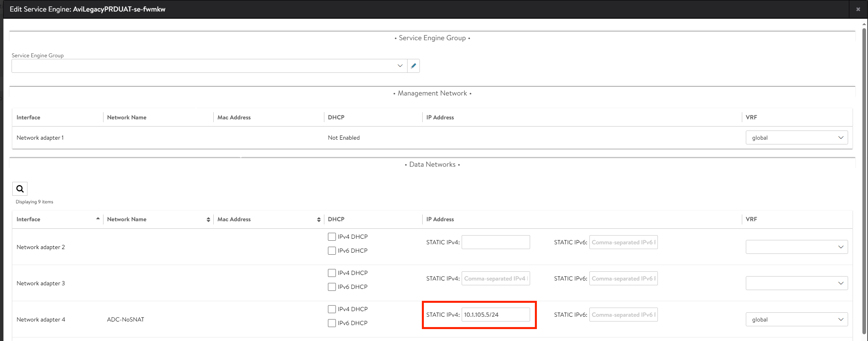The image size is (868, 341).
Task: Open VRF dropdown for Network adapter 4
Action: pyautogui.click(x=797, y=319)
